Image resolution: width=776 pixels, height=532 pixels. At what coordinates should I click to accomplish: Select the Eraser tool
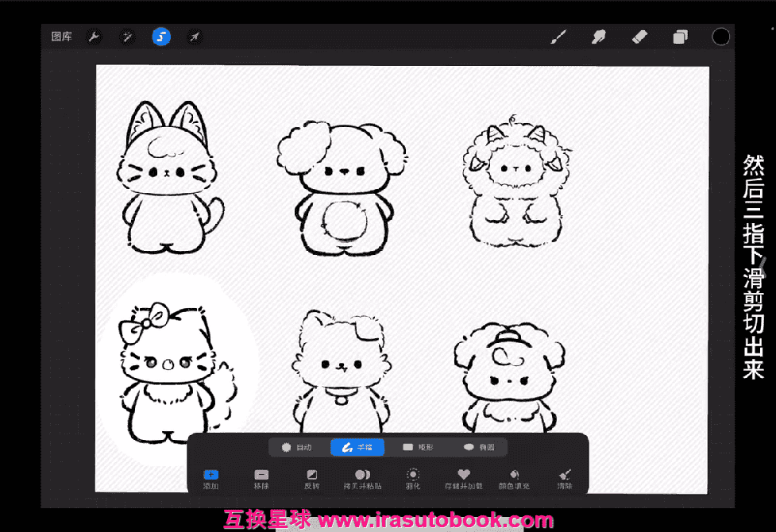click(x=639, y=37)
